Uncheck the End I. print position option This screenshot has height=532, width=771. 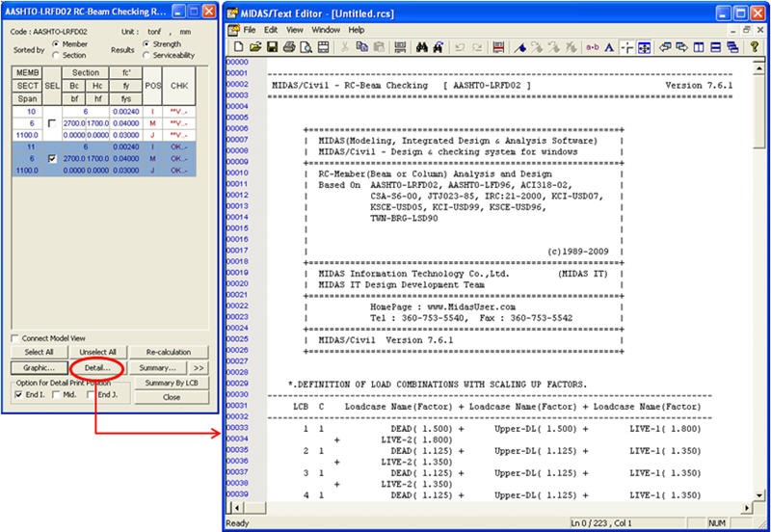click(19, 394)
